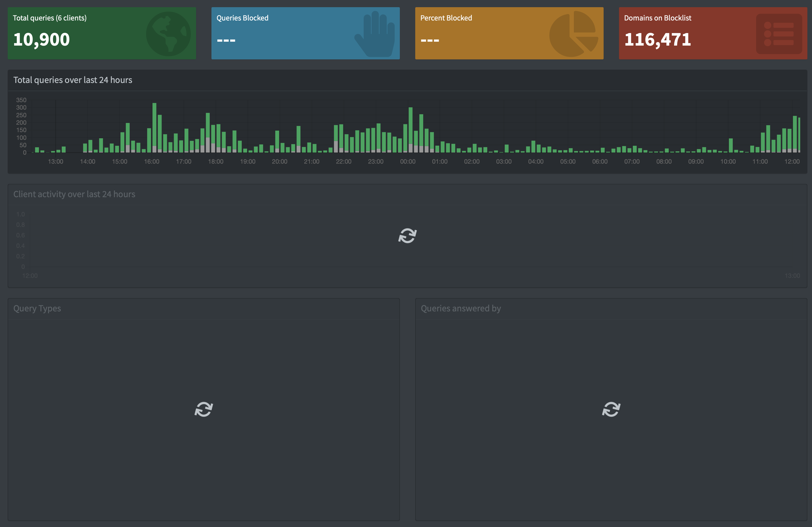Click the refresh spinner in Query Types panel

tap(204, 409)
